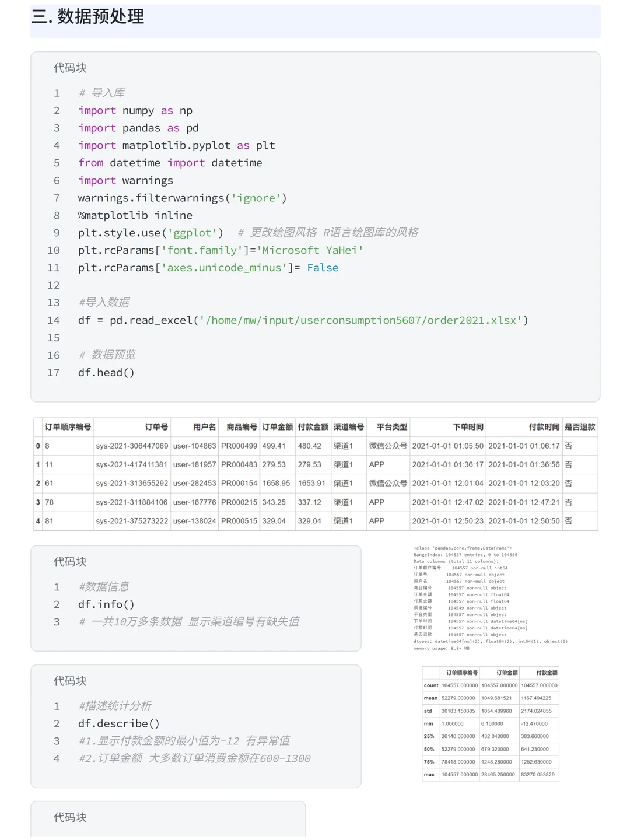Open the df.info() output thumbnail
This screenshot has width=630, height=840.
(x=490, y=598)
